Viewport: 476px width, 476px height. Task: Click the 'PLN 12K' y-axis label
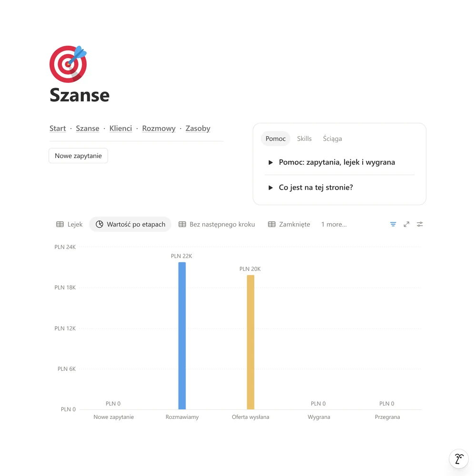point(65,328)
